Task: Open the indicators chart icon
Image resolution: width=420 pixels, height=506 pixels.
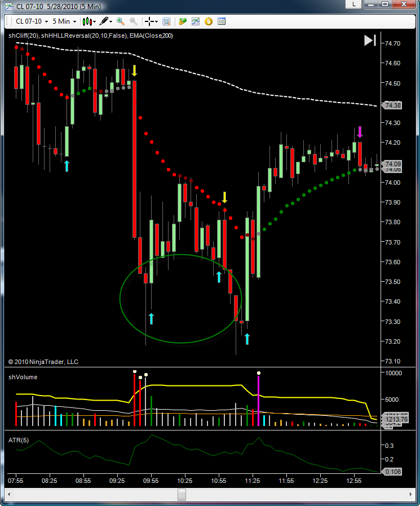Action: point(196,21)
